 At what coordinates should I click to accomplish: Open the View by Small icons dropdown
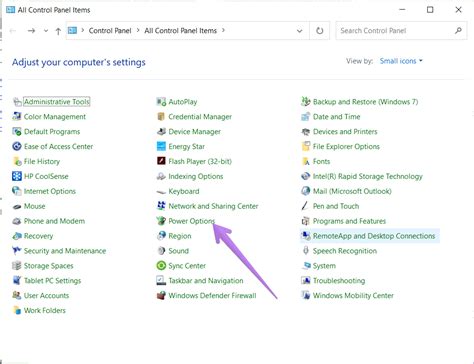click(401, 61)
